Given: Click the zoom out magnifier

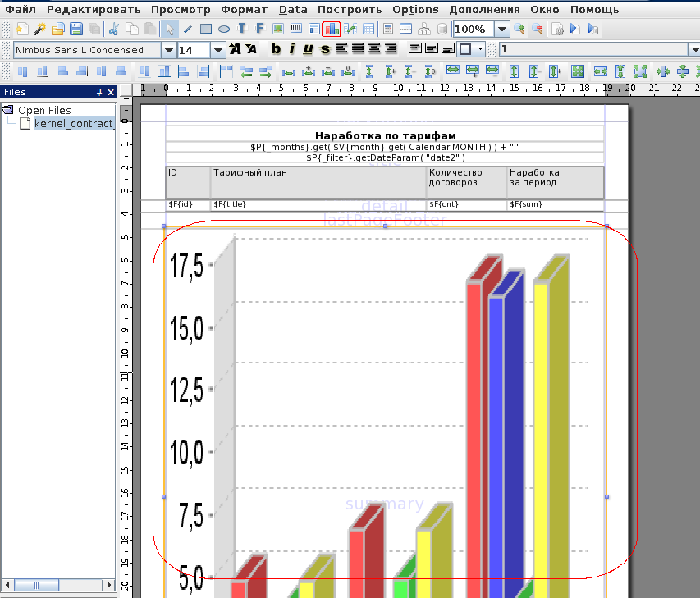Looking at the screenshot, I should 538,30.
